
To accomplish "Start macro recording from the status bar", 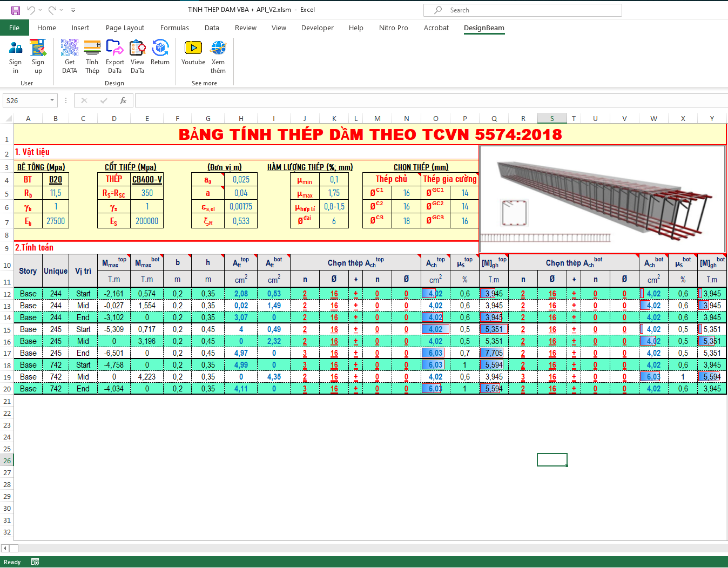I will (35, 562).
